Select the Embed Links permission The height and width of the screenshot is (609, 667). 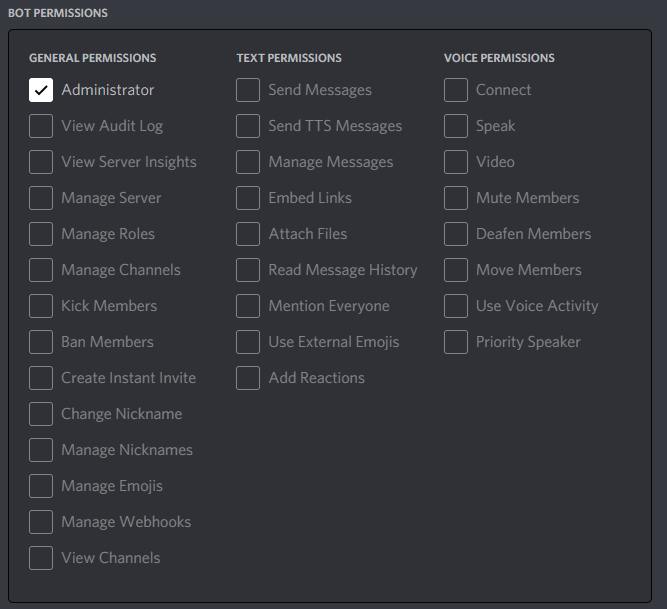[x=248, y=198]
